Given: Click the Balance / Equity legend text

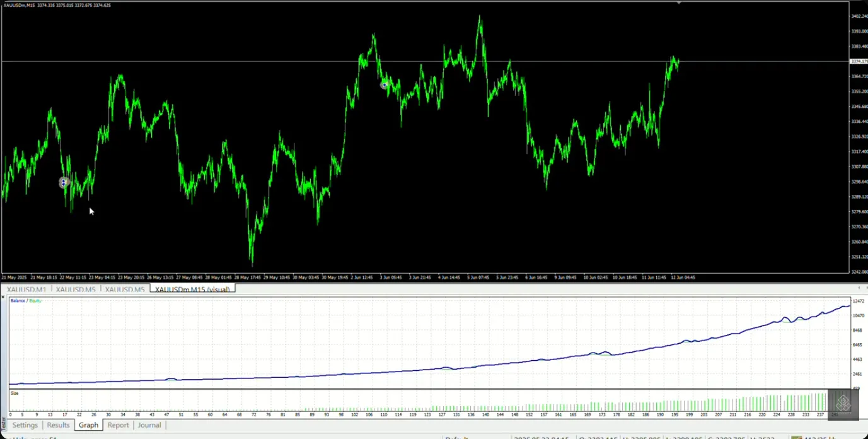Looking at the screenshot, I should pyautogui.click(x=26, y=301).
